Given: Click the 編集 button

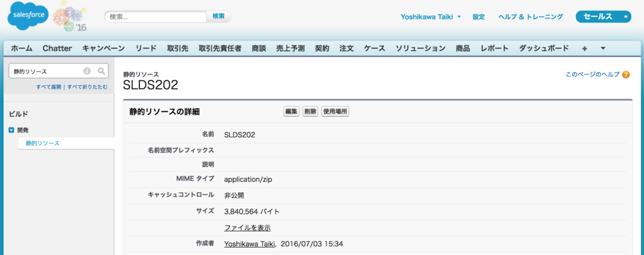Looking at the screenshot, I should tap(291, 112).
